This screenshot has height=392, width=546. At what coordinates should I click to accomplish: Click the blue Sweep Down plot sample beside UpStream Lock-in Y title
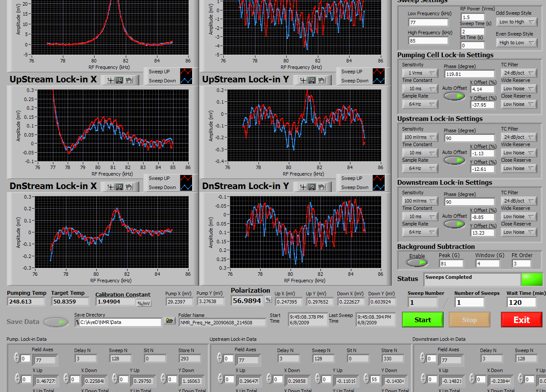(378, 81)
